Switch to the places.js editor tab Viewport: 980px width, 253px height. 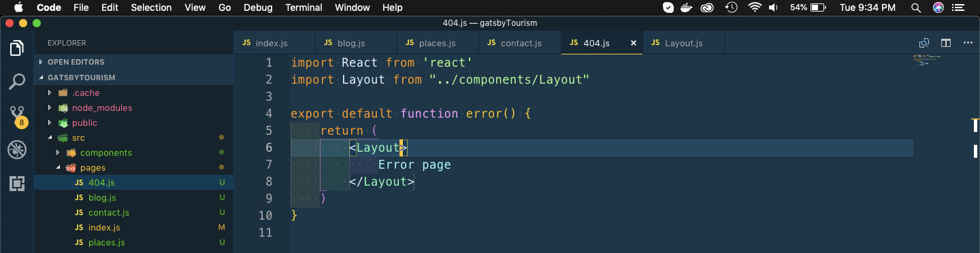[x=438, y=43]
